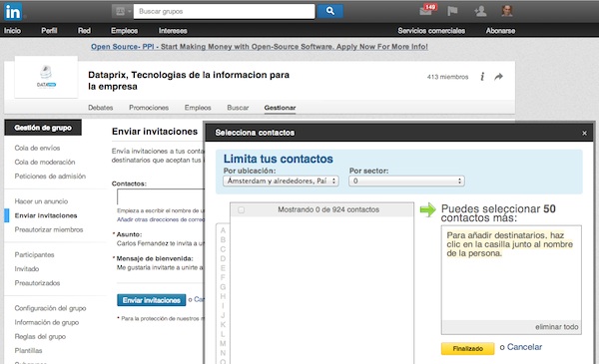Open Cola de moderación in sidebar
This screenshot has width=599, height=364.
tap(45, 163)
